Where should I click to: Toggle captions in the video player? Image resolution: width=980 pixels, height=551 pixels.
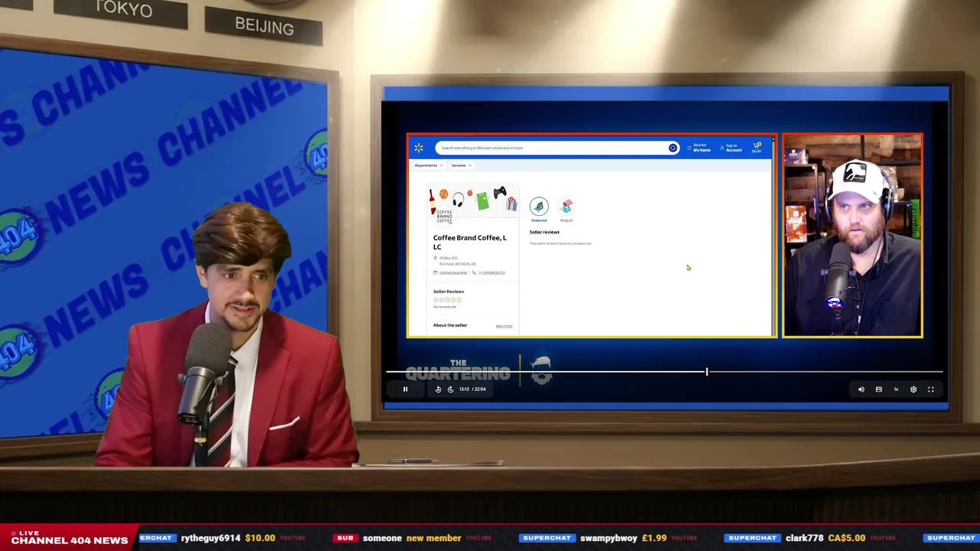coord(879,390)
